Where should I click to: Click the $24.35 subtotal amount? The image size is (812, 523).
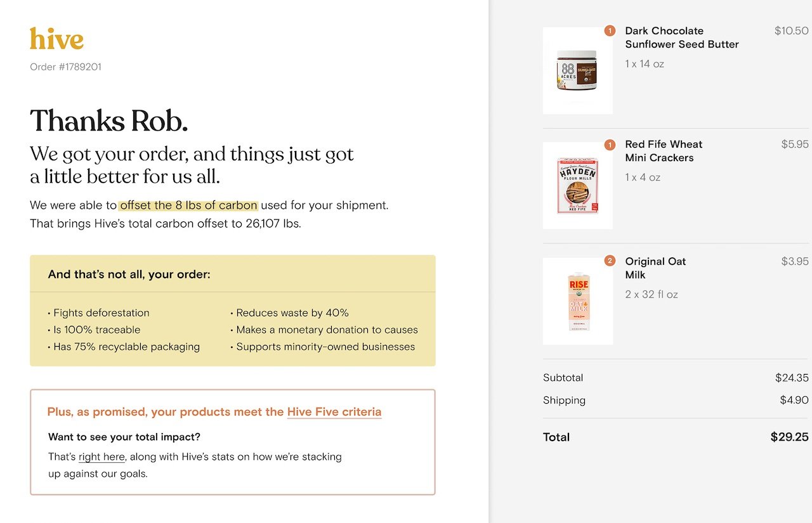pyautogui.click(x=791, y=378)
